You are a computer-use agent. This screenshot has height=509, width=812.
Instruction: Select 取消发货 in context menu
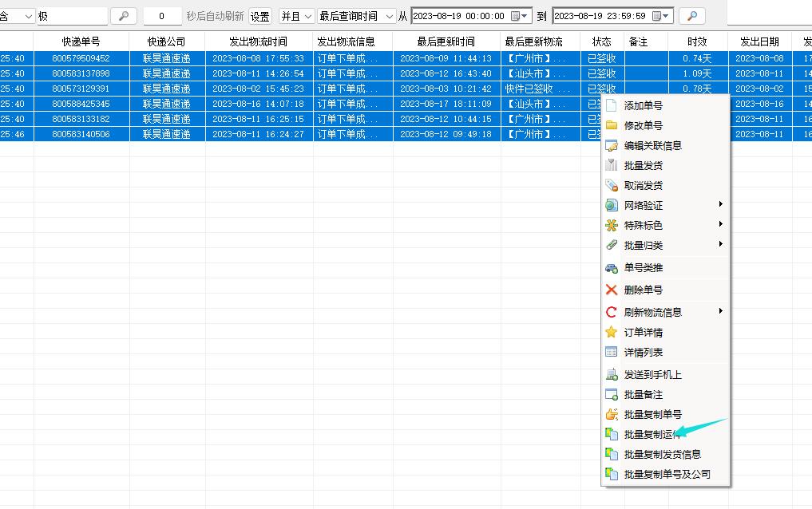pyautogui.click(x=643, y=185)
